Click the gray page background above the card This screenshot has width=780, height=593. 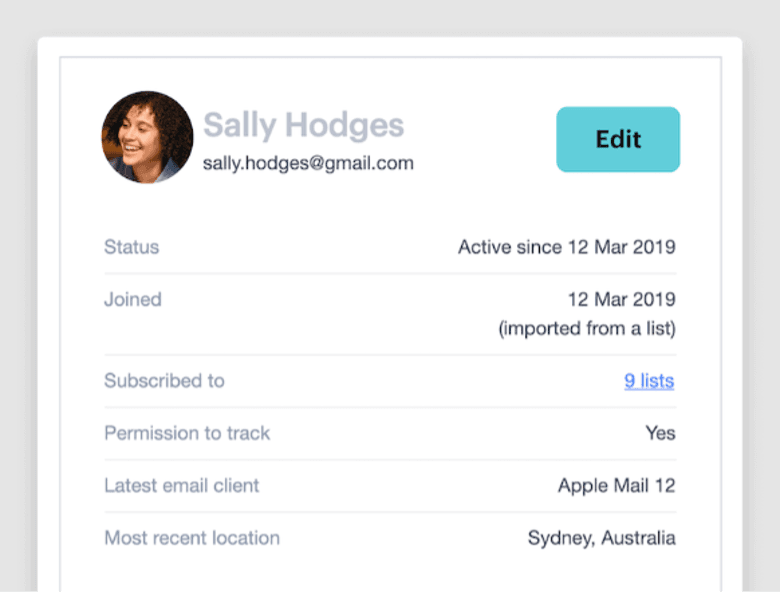click(390, 18)
